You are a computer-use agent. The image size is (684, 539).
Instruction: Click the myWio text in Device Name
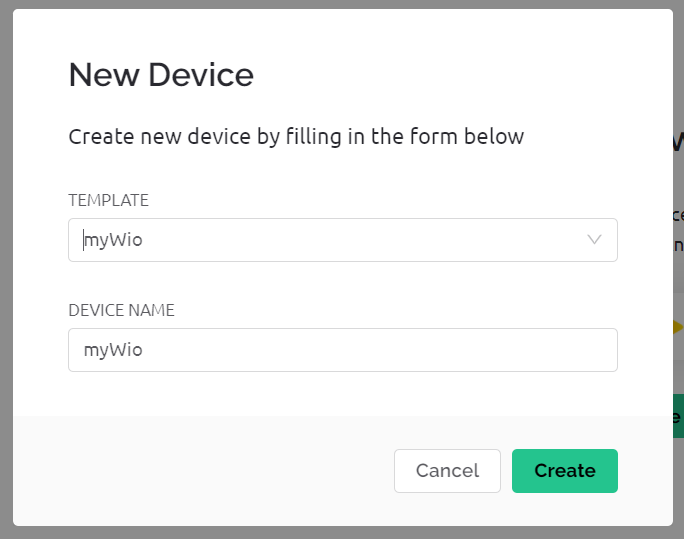pyautogui.click(x=113, y=350)
